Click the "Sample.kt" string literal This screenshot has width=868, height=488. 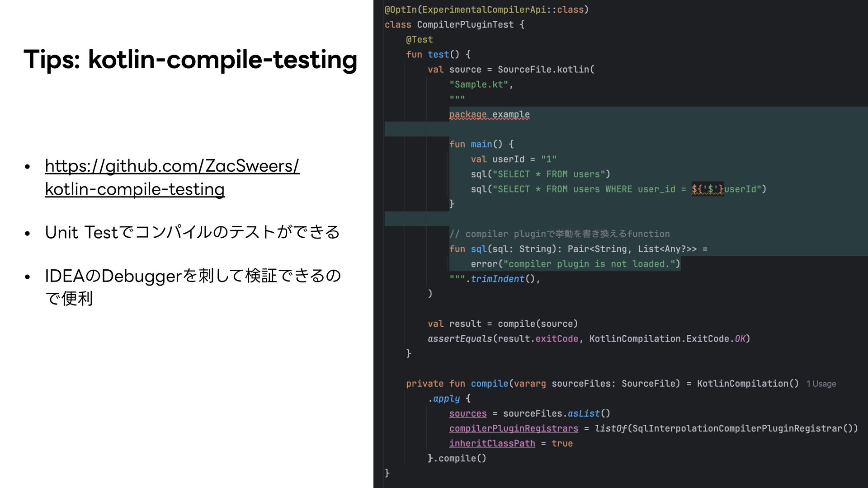click(479, 84)
